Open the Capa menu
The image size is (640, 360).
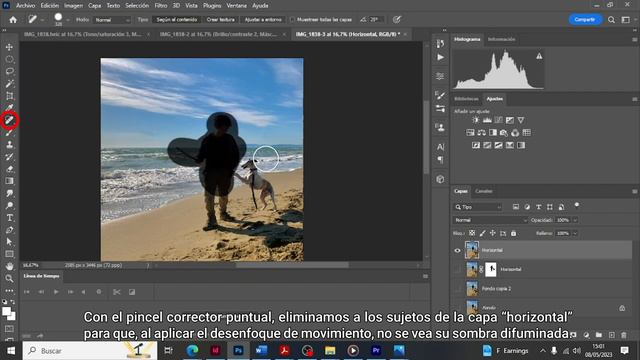click(x=94, y=6)
